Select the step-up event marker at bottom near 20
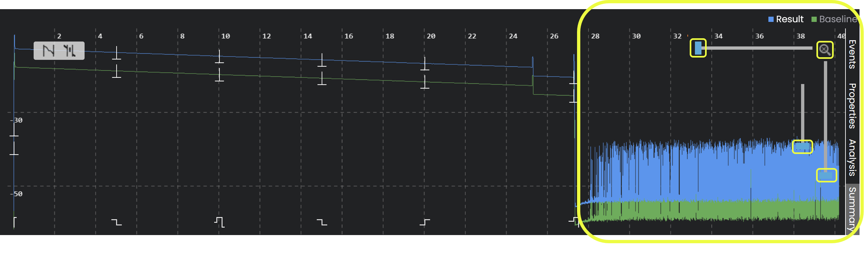868x255 pixels. coord(425,222)
